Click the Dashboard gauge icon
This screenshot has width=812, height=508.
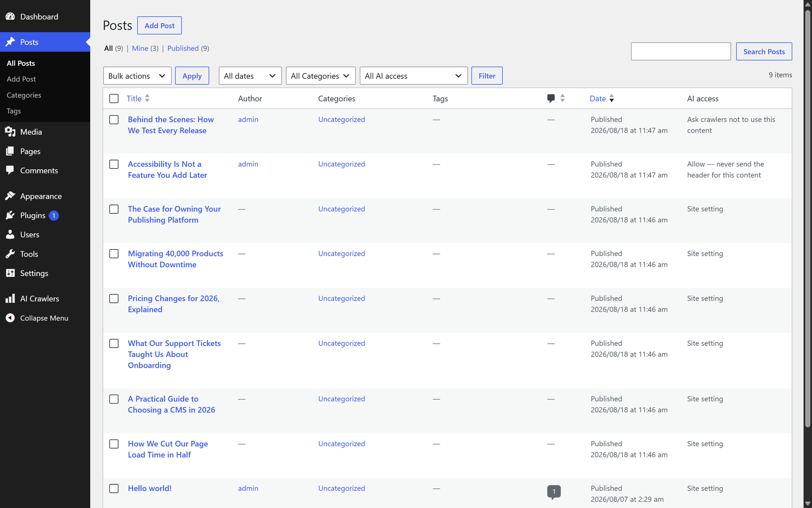coord(10,17)
